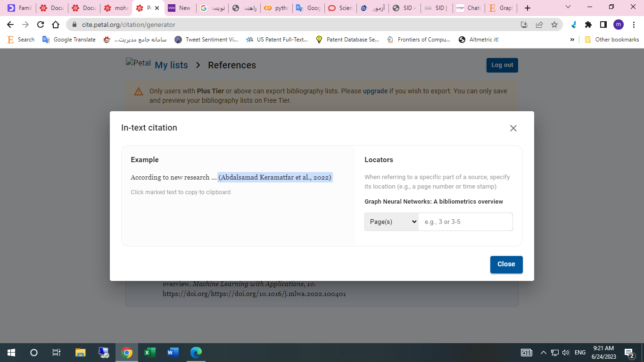Go to the browser Home icon
The image size is (644, 362).
[x=56, y=25]
